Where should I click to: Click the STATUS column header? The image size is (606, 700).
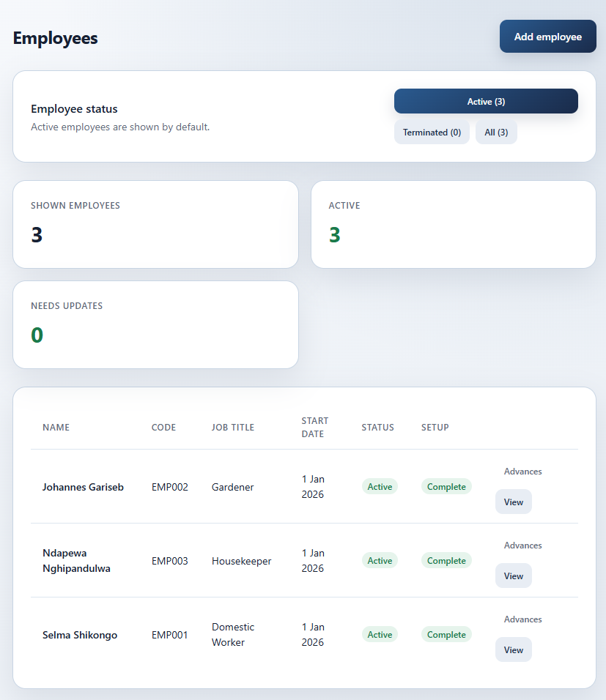[377, 427]
